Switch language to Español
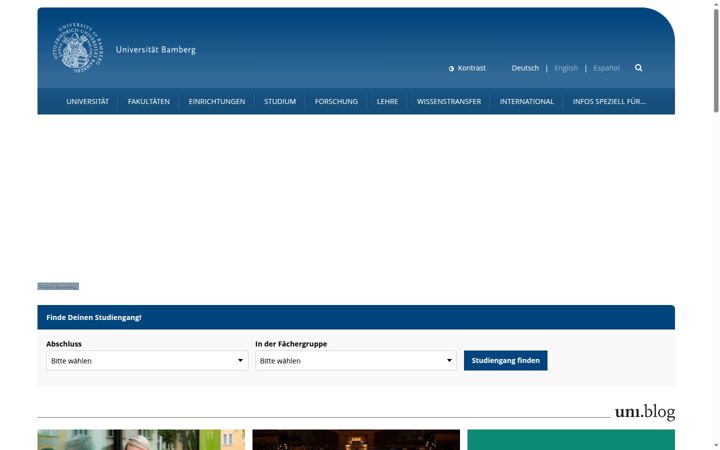This screenshot has width=720, height=450. click(606, 68)
